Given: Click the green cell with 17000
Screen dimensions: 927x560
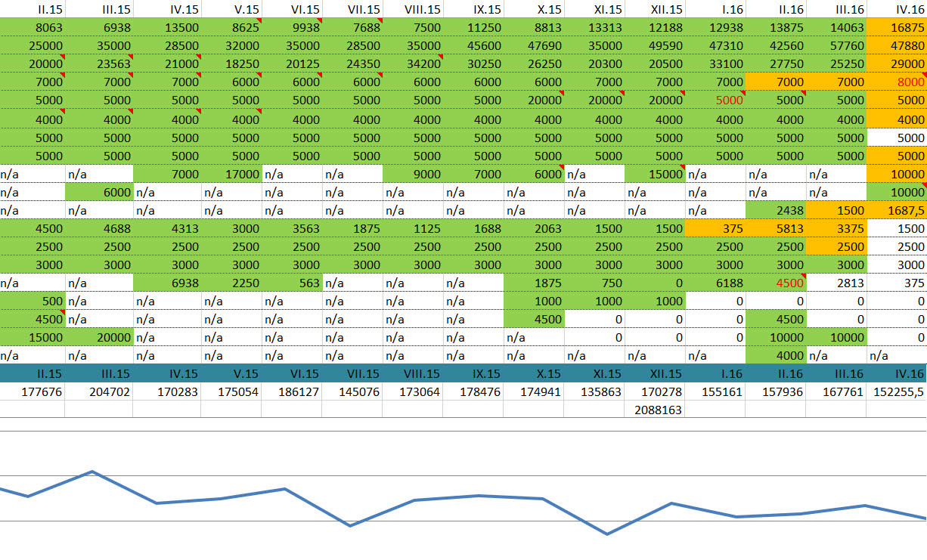Looking at the screenshot, I should coord(231,174).
